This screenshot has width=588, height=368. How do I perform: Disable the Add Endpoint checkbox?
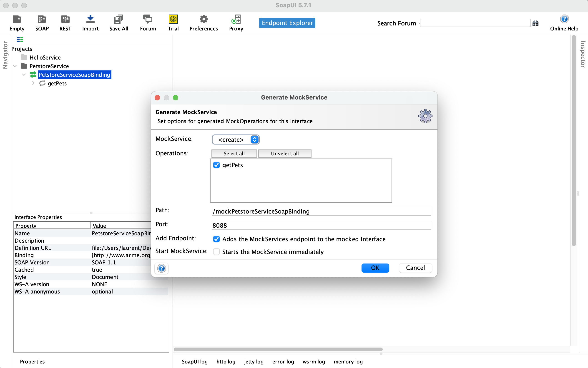point(216,239)
